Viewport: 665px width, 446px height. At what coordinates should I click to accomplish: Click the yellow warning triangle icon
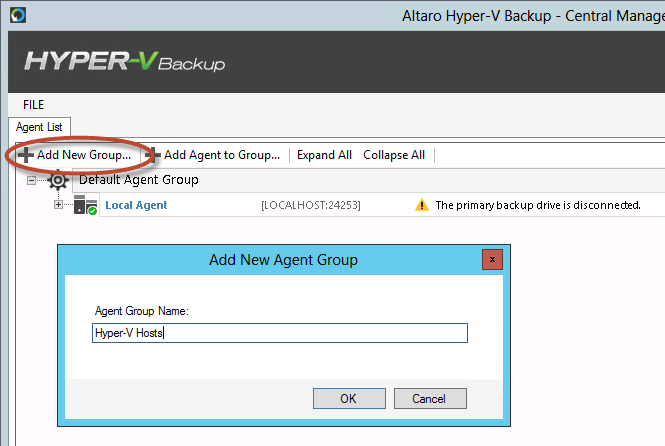[x=422, y=205]
